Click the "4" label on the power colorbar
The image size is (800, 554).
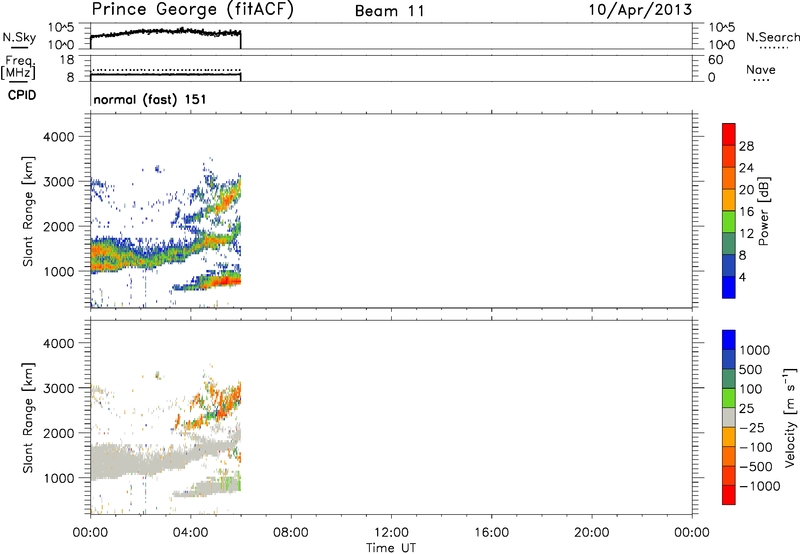pos(743,277)
